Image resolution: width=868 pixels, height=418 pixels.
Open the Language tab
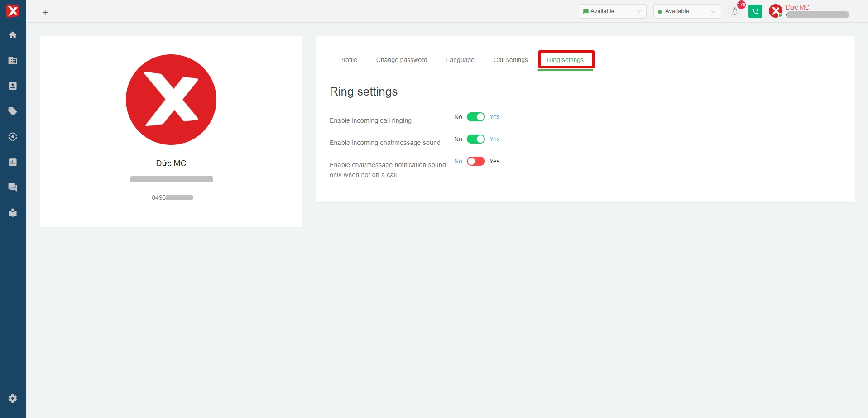click(x=460, y=60)
